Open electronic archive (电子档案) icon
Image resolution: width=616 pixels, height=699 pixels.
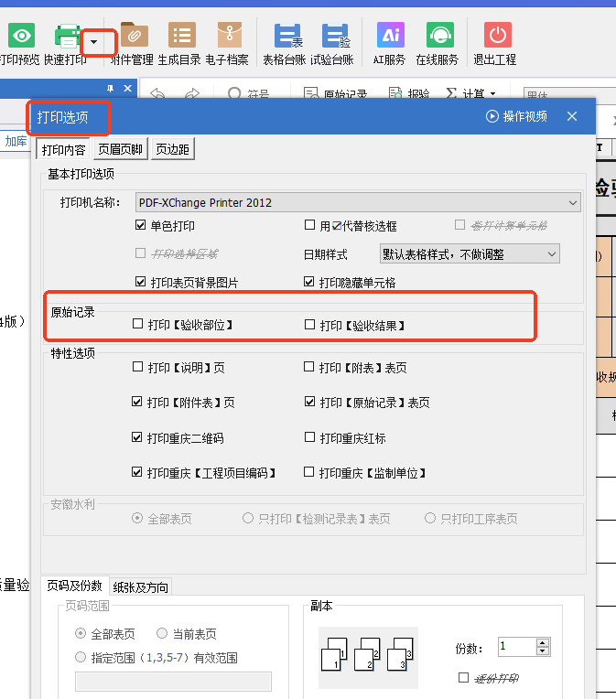[230, 35]
